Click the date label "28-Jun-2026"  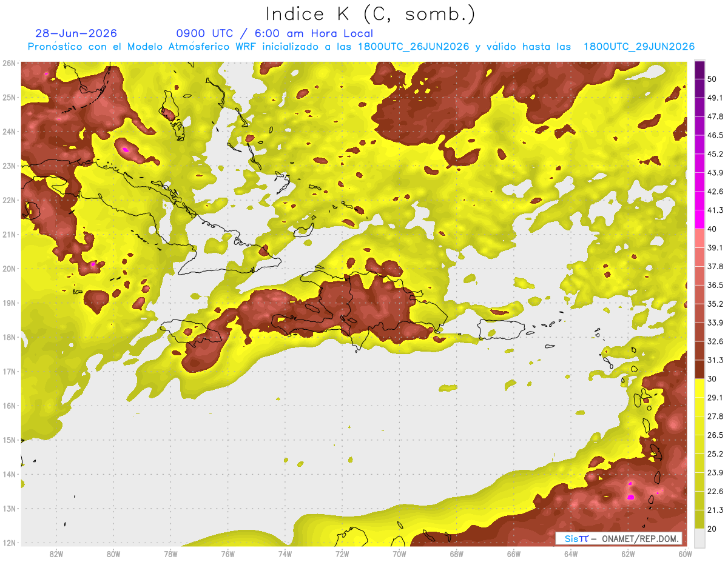(76, 33)
